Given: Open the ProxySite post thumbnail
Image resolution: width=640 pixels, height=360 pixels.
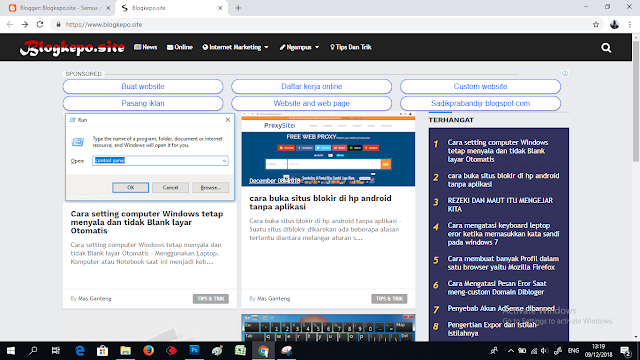Looking at the screenshot, I should (x=328, y=149).
